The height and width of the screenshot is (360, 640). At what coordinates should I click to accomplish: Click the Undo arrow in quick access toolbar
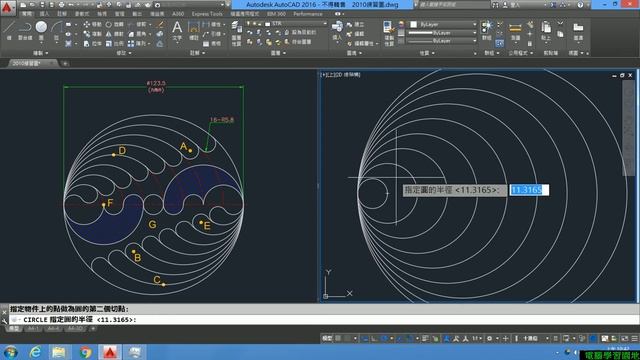71,5
